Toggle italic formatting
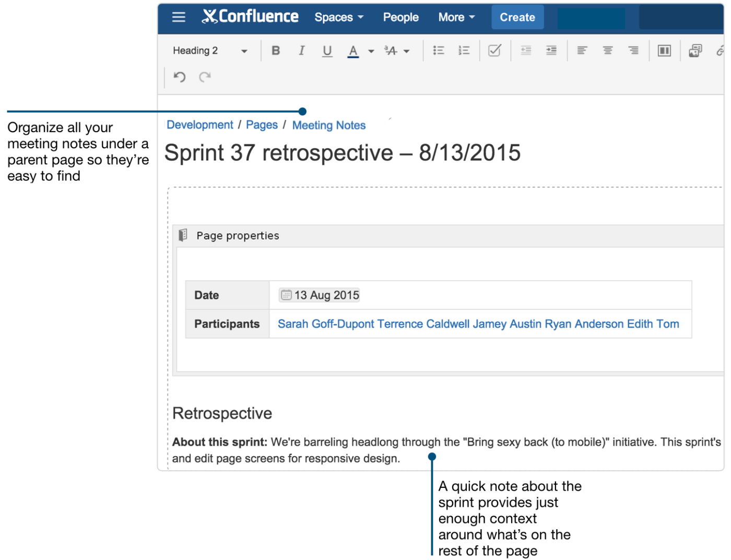 pos(302,50)
